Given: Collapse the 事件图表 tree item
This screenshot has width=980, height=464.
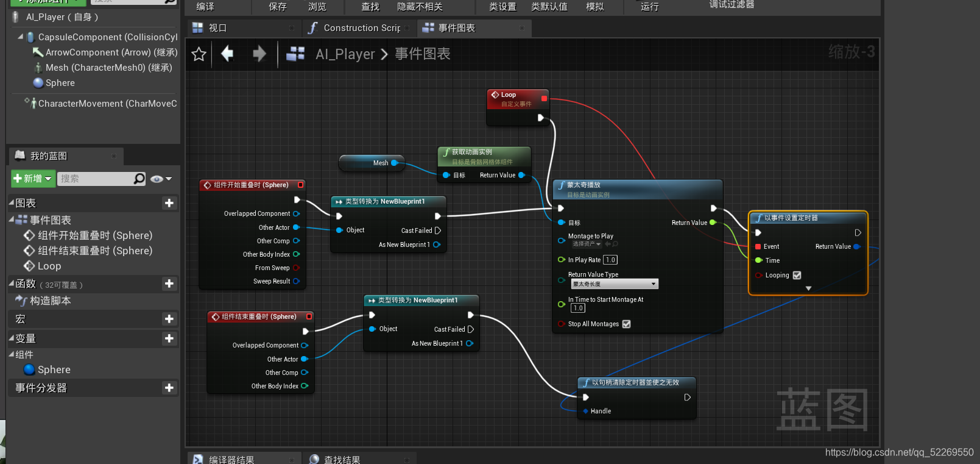Looking at the screenshot, I should pos(12,220).
